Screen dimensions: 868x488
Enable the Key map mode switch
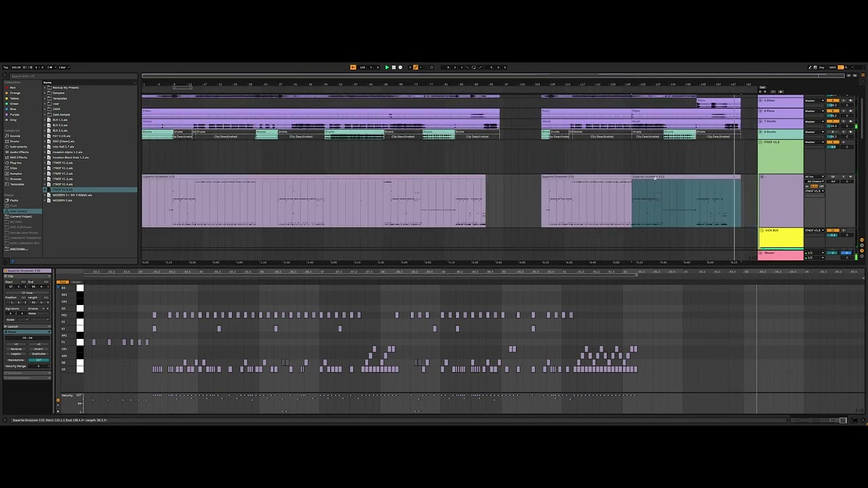click(822, 67)
